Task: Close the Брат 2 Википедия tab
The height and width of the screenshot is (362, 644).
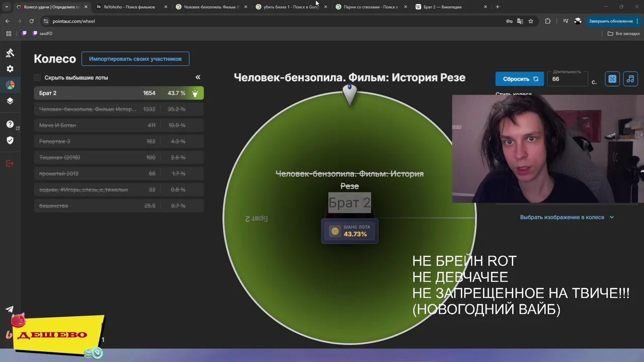Action: [485, 7]
